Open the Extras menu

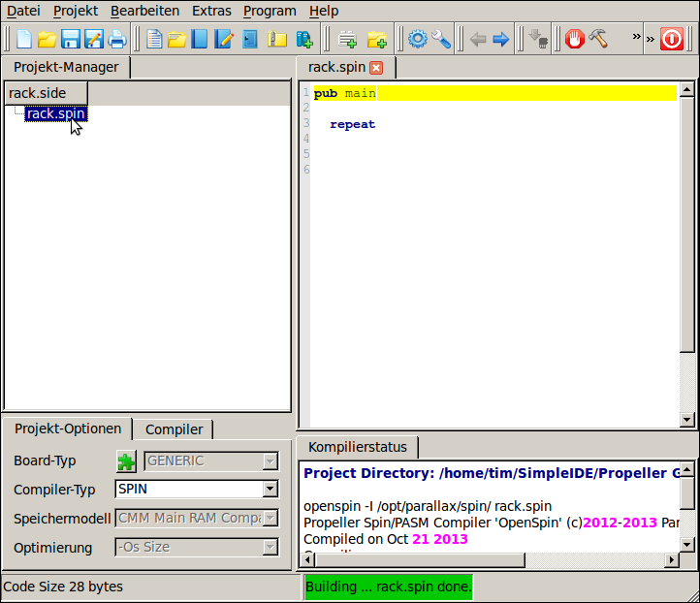[211, 11]
